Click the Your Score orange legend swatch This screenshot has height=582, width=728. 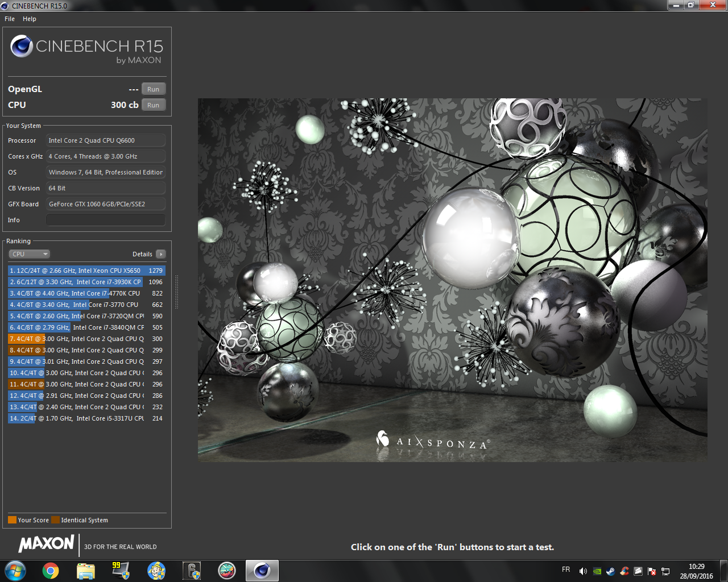pos(12,519)
